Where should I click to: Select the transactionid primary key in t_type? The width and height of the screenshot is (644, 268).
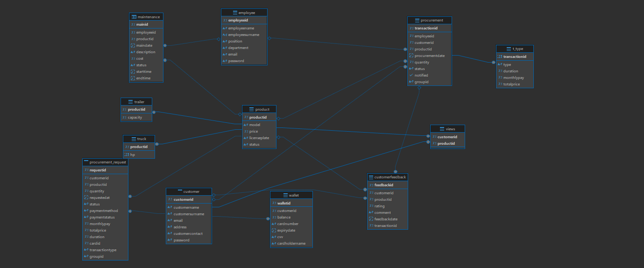[516, 57]
